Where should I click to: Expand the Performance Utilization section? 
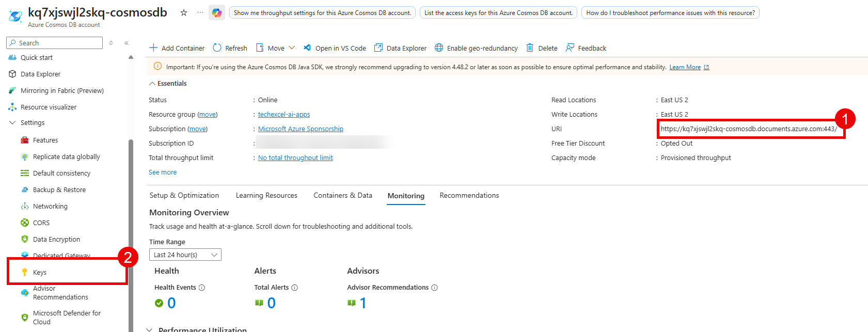pos(149,329)
